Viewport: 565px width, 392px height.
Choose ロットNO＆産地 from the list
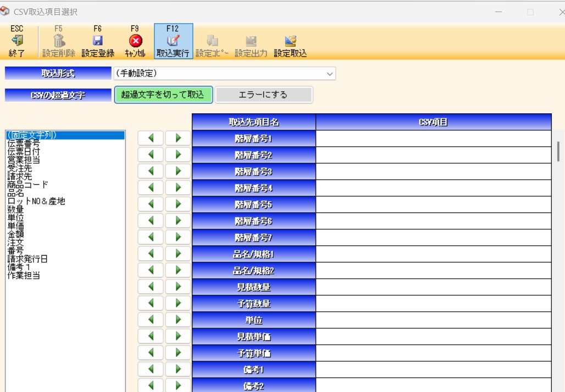point(36,201)
